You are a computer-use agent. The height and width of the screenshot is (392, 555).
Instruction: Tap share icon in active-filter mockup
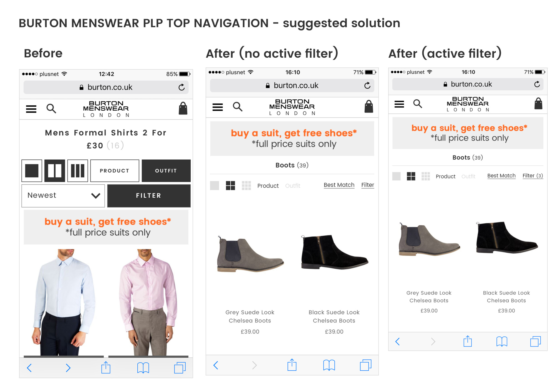pos(468,341)
